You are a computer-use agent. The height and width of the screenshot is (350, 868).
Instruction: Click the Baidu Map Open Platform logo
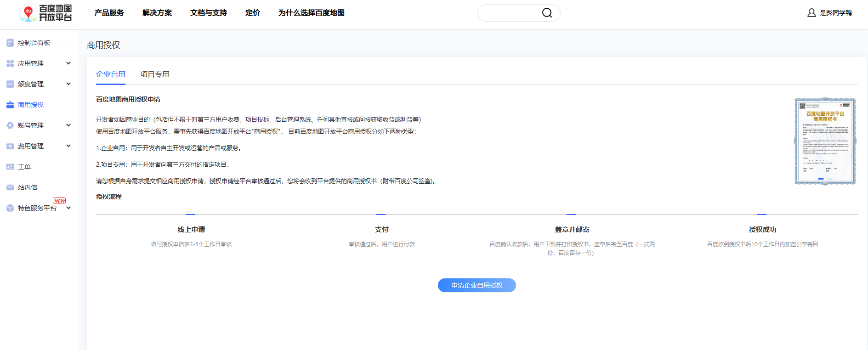coord(46,13)
